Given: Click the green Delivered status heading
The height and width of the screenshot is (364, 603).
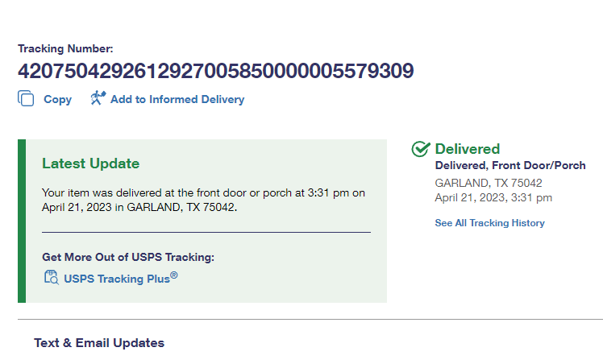Looking at the screenshot, I should point(468,149).
